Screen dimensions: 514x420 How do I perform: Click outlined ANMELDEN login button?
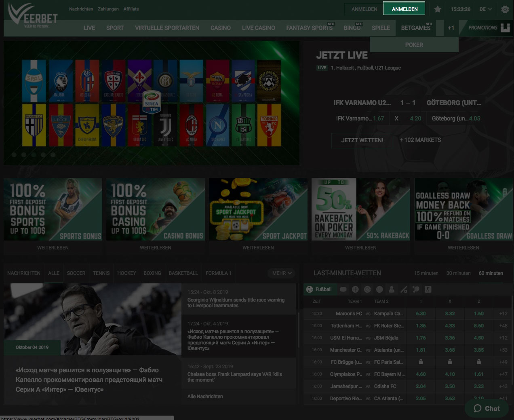pyautogui.click(x=364, y=9)
